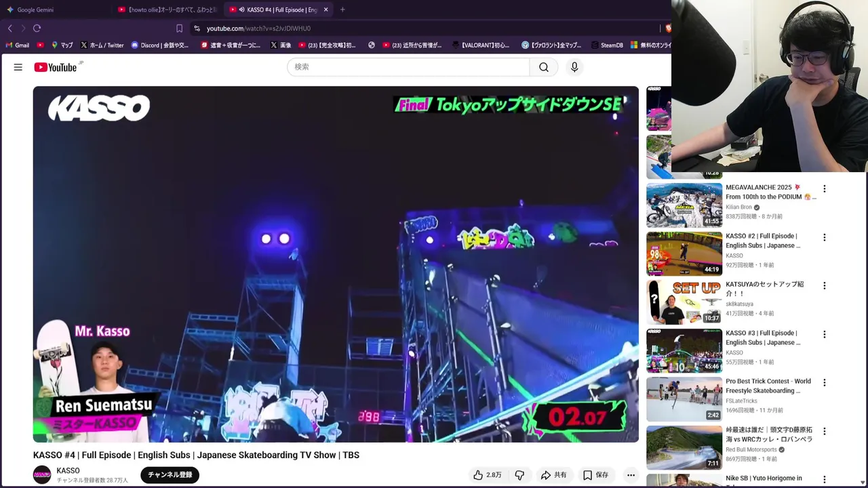868x488 pixels.
Task: Click the KASSO #4 video title text
Action: 196,455
